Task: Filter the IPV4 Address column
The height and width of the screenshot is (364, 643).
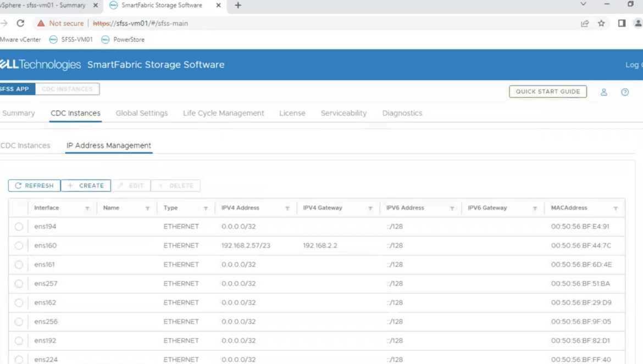Action: (x=287, y=209)
